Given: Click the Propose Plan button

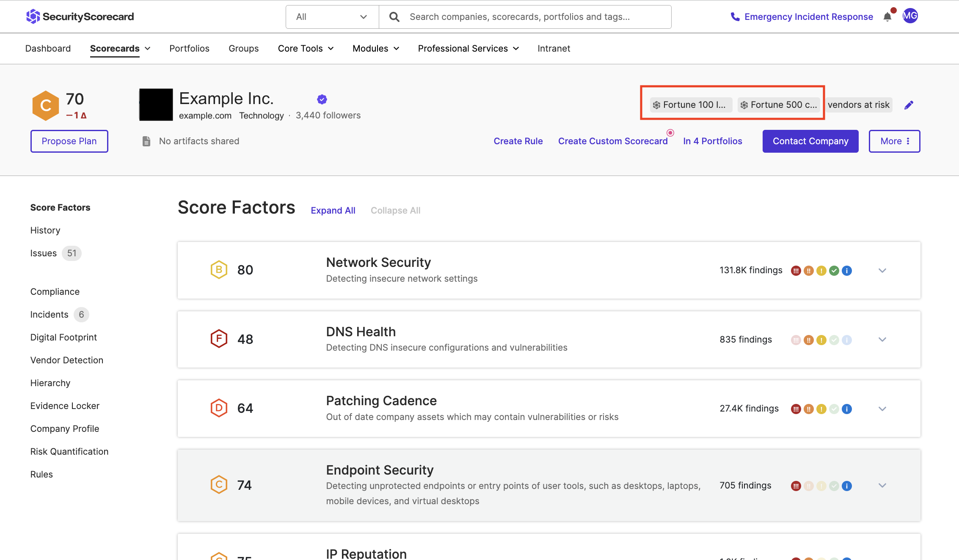Looking at the screenshot, I should point(69,141).
